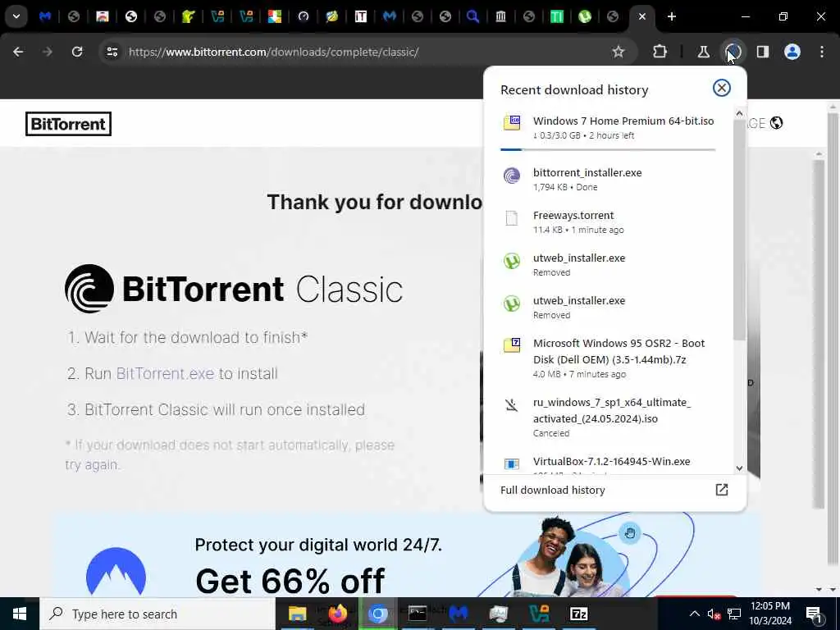This screenshot has height=630, width=840.
Task: Click the Windows 7 download progress bar
Action: click(608, 149)
